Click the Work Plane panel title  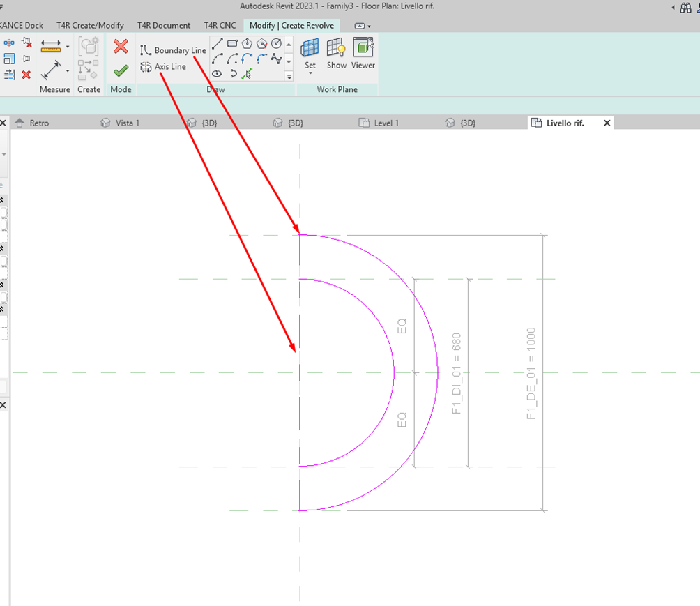click(x=337, y=89)
